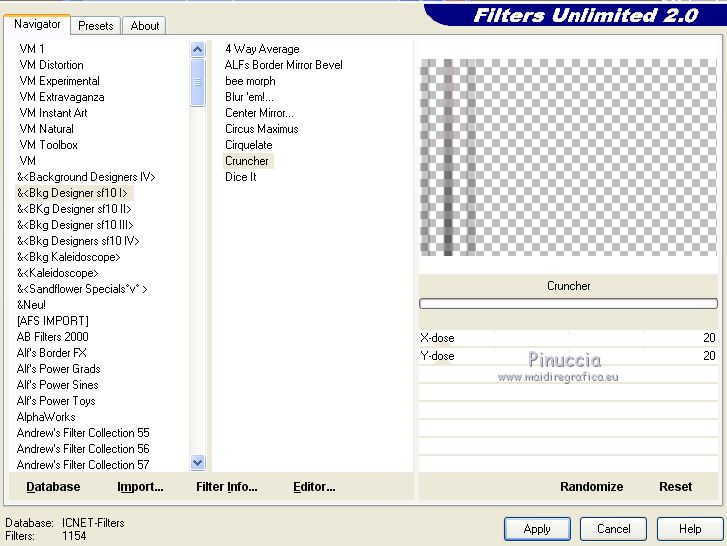Screen dimensions: 727x546
Task: Choose the Circus Maximus filter
Action: pyautogui.click(x=261, y=129)
